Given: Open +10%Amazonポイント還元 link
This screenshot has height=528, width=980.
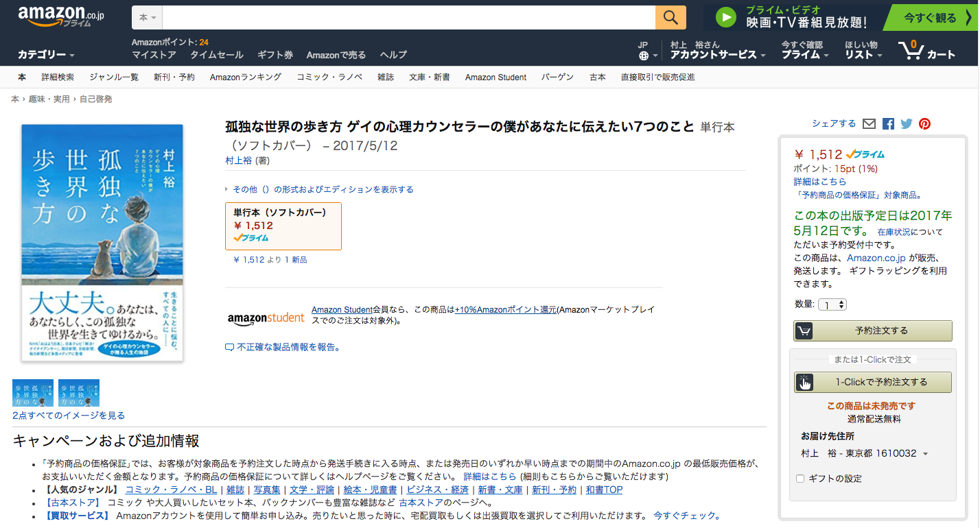Looking at the screenshot, I should click(506, 310).
